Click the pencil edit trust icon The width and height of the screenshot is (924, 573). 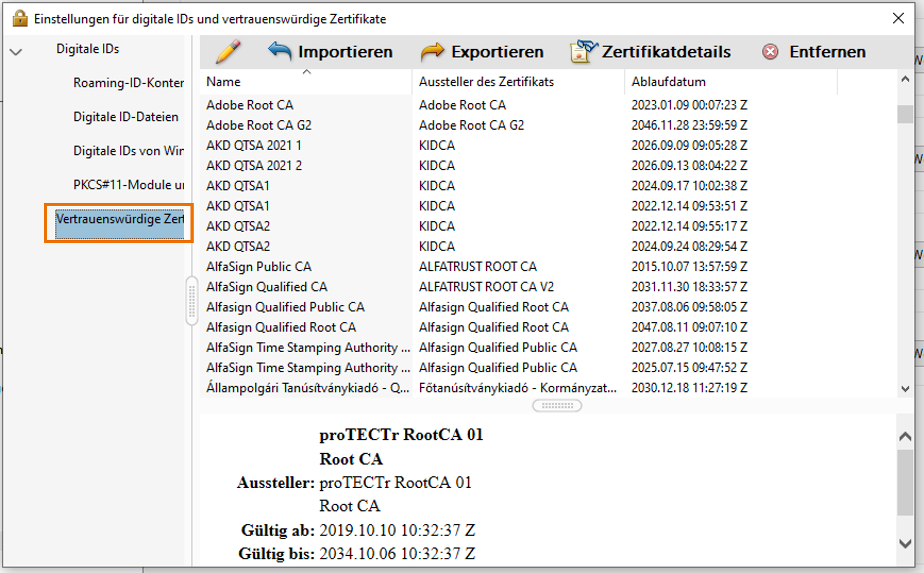[x=228, y=52]
